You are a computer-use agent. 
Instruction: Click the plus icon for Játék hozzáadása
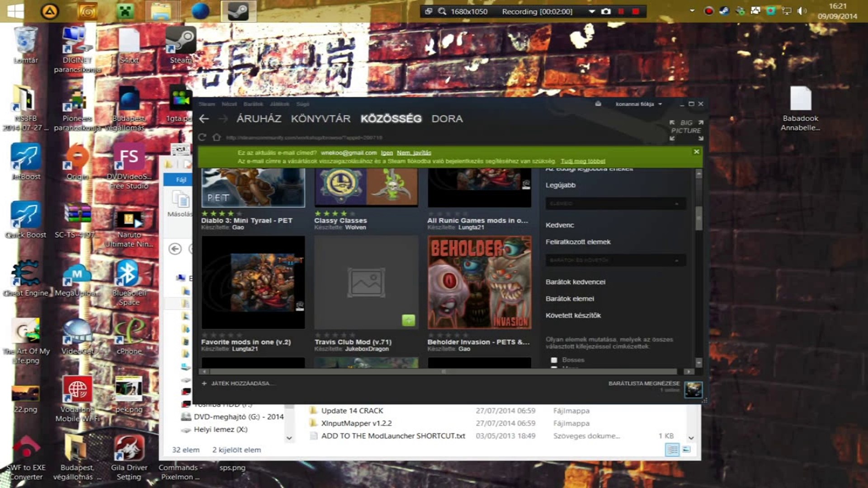(x=204, y=383)
